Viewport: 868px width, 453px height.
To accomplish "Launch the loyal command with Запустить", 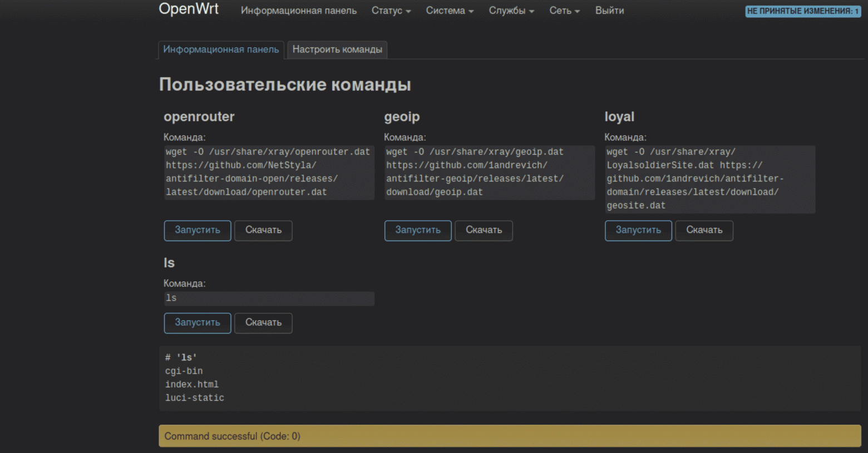I will (638, 230).
